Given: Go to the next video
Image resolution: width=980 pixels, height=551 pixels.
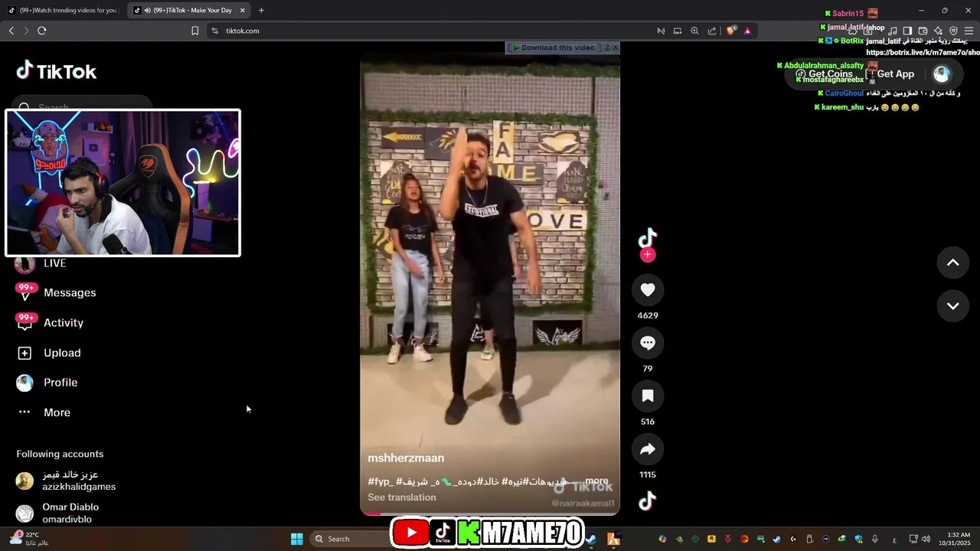Looking at the screenshot, I should coord(952,306).
